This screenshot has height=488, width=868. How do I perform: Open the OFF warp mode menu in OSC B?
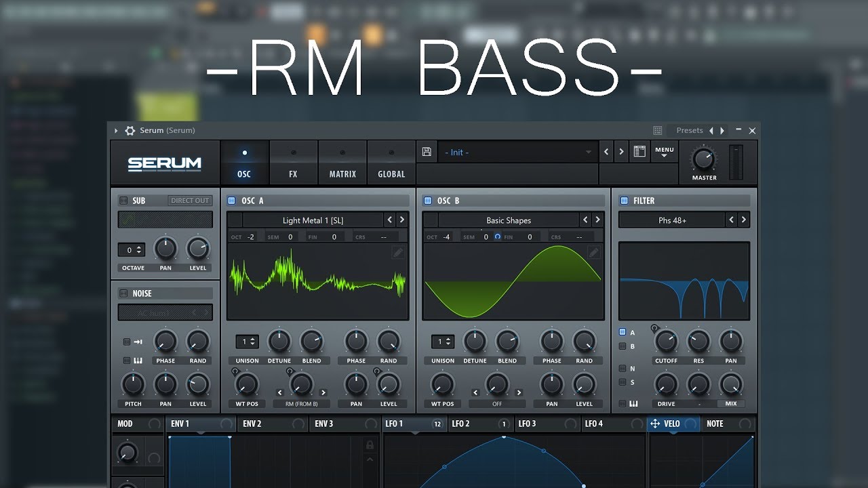497,404
